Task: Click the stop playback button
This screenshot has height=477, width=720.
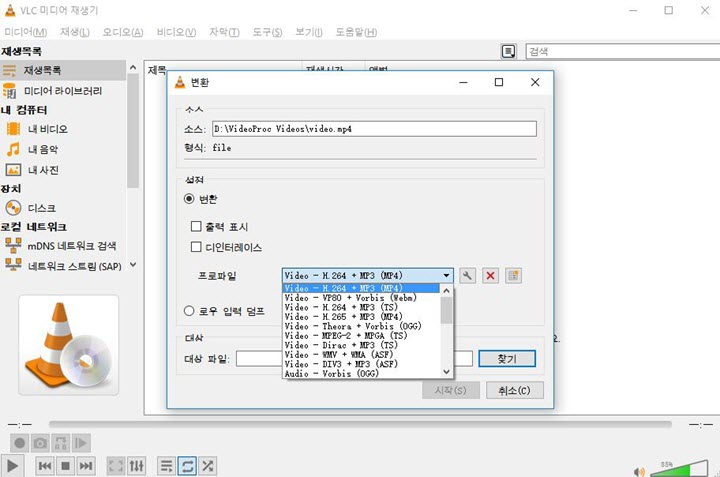Action: pos(65,466)
